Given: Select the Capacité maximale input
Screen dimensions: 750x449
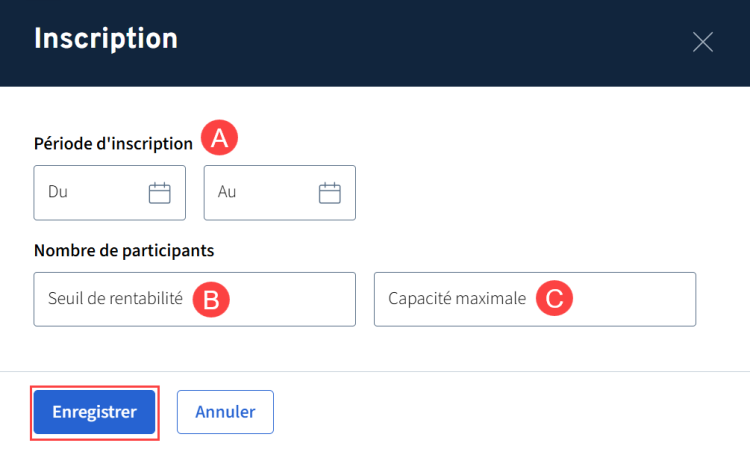Looking at the screenshot, I should [456, 299].
